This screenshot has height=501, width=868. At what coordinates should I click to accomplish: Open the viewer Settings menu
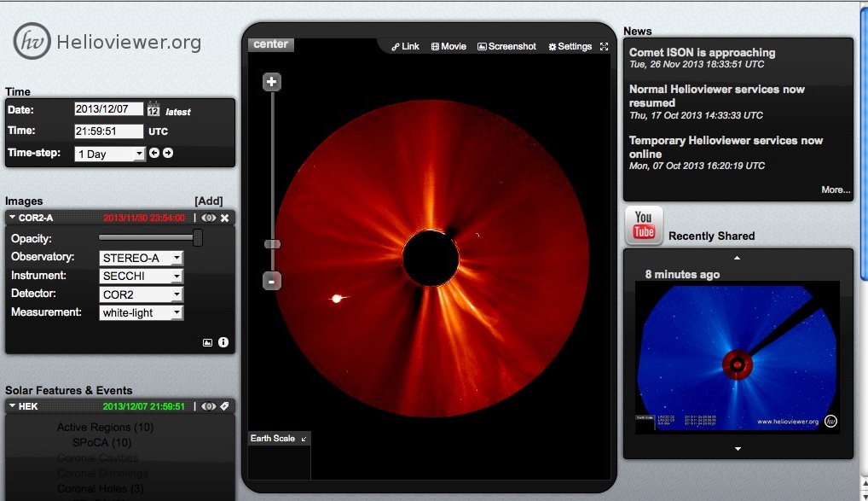pyautogui.click(x=570, y=47)
